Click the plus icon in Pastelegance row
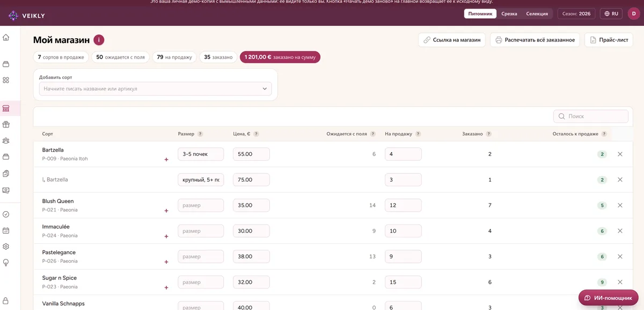 (x=166, y=262)
